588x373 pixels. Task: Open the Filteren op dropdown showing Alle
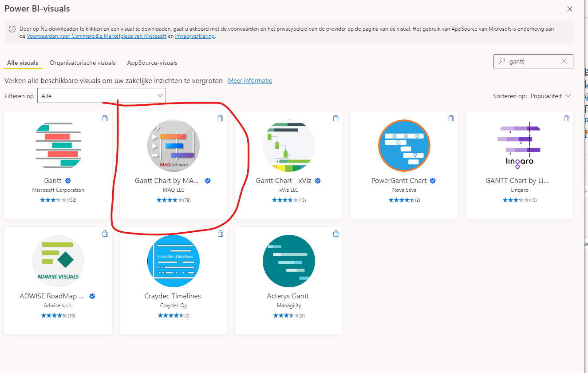click(x=102, y=96)
